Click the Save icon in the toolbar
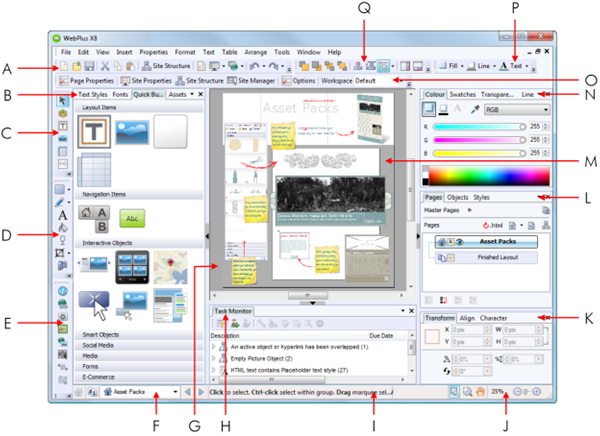Viewport: 600px width, 436px height. pyautogui.click(x=89, y=66)
